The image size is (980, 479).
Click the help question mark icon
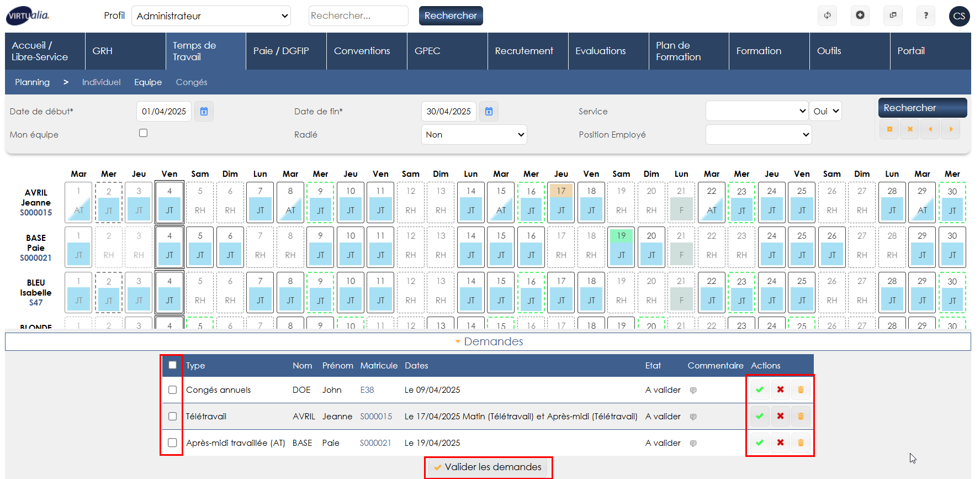[926, 15]
